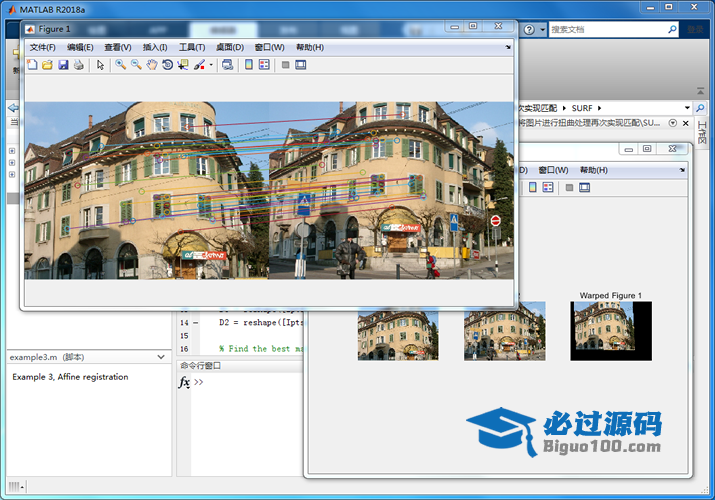Print Figure 1 using the printer icon
The height and width of the screenshot is (500, 715).
(x=78, y=65)
